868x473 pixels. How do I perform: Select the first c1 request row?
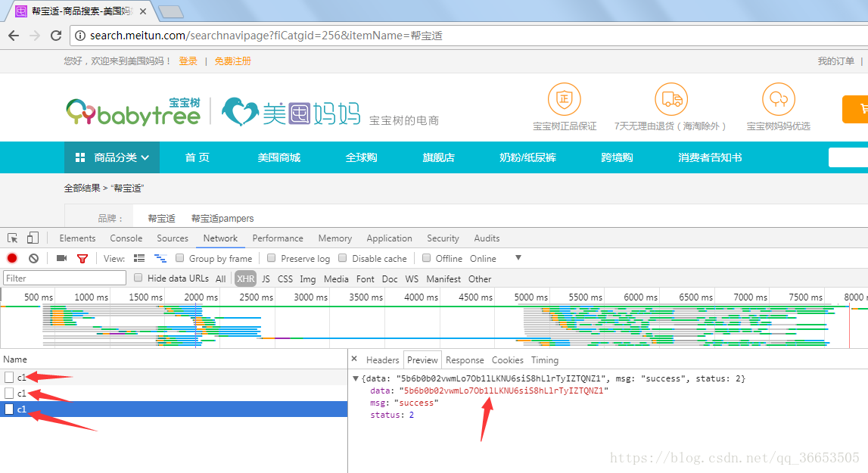174,377
